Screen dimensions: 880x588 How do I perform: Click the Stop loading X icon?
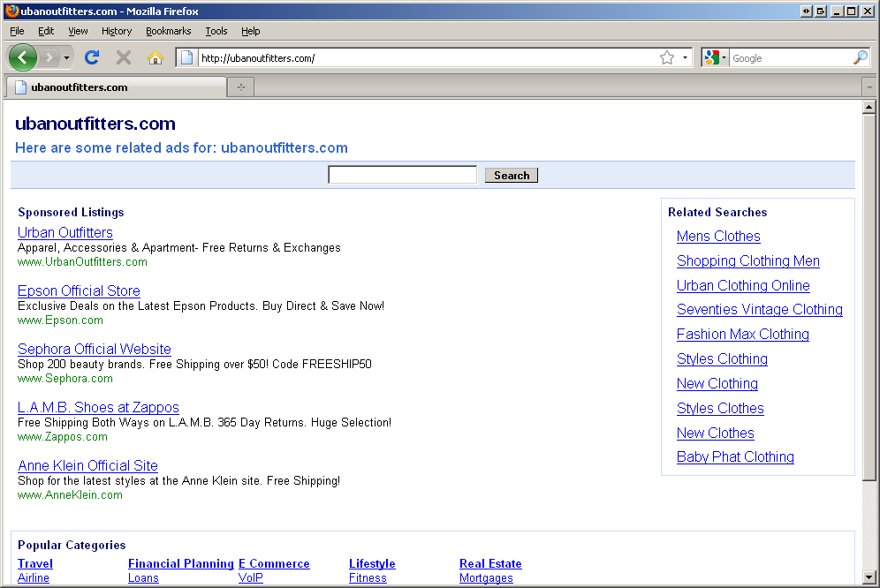click(x=124, y=57)
